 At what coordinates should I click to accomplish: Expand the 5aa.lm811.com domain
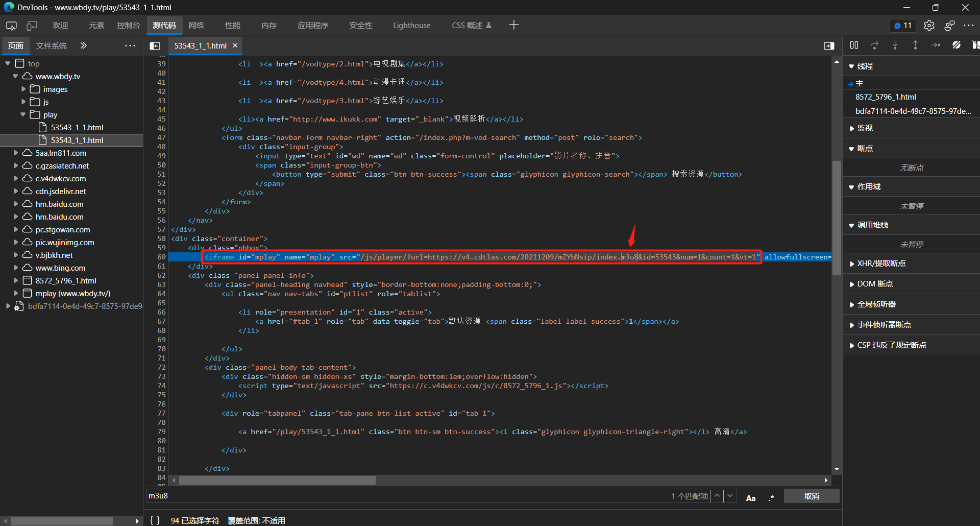pyautogui.click(x=15, y=153)
